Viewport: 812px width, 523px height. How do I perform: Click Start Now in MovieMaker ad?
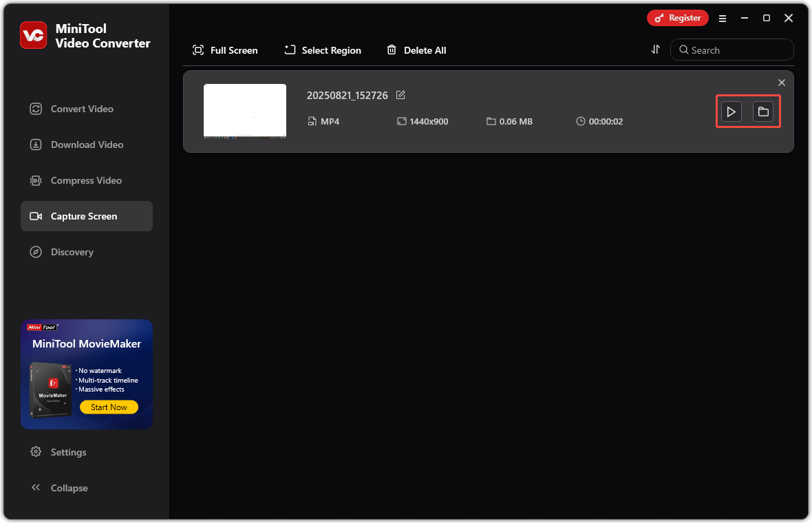pyautogui.click(x=109, y=407)
